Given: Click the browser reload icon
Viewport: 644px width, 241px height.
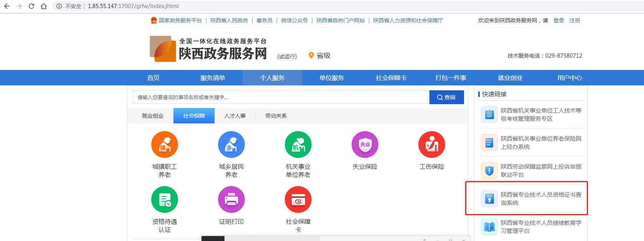Looking at the screenshot, I should click(x=31, y=6).
